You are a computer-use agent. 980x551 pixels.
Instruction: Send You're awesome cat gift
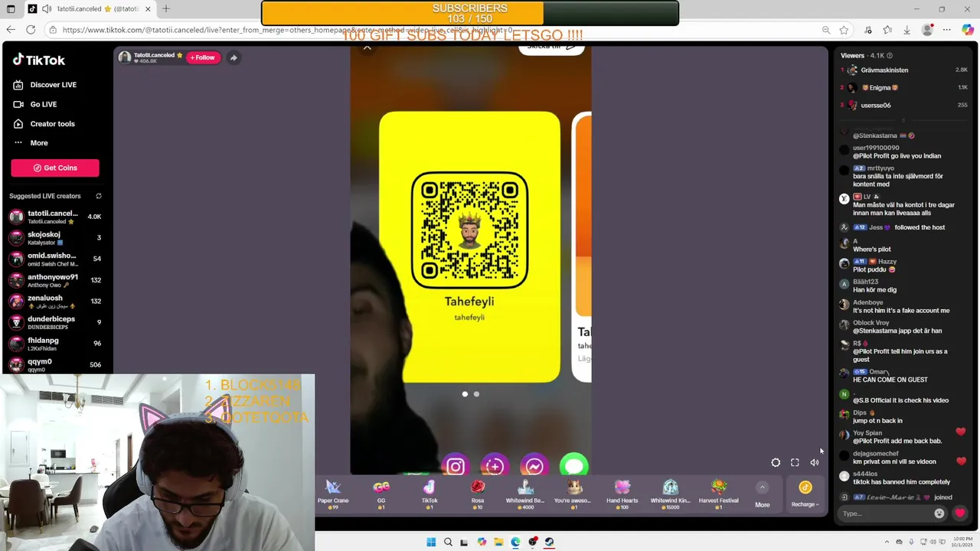573,493
